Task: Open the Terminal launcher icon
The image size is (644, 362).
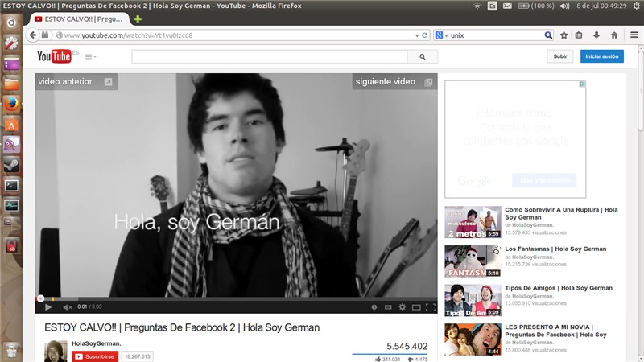Action: pyautogui.click(x=11, y=185)
